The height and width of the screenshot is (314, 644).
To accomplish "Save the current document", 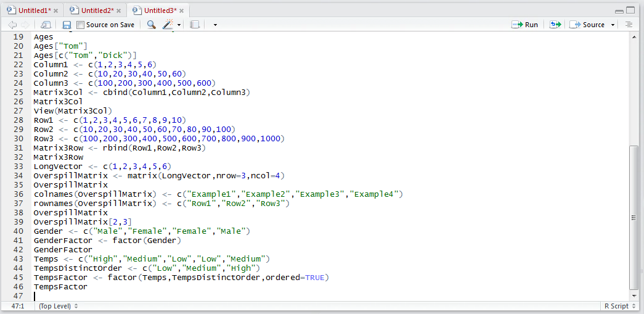I will [x=67, y=25].
